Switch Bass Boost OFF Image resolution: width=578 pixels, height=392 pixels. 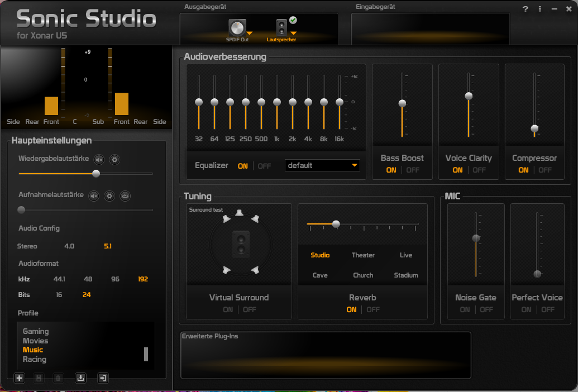pyautogui.click(x=413, y=170)
